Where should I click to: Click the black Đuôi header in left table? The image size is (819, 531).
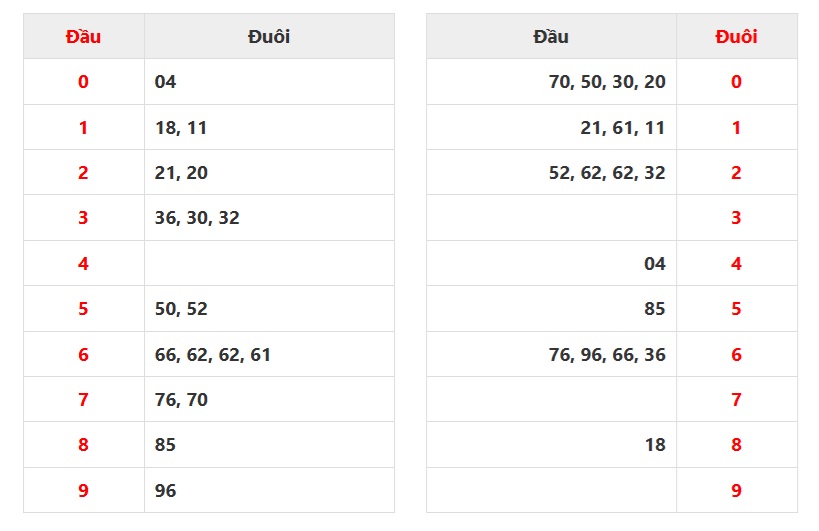tap(269, 37)
